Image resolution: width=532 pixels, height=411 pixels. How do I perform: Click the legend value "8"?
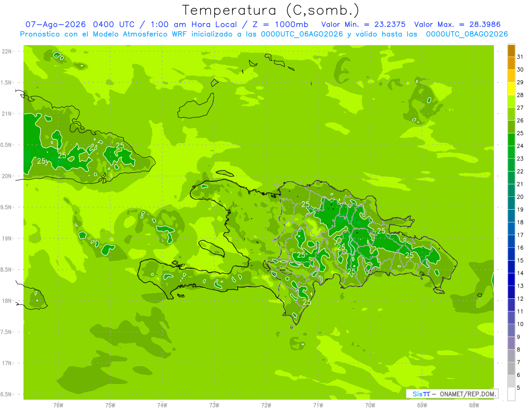(519, 350)
